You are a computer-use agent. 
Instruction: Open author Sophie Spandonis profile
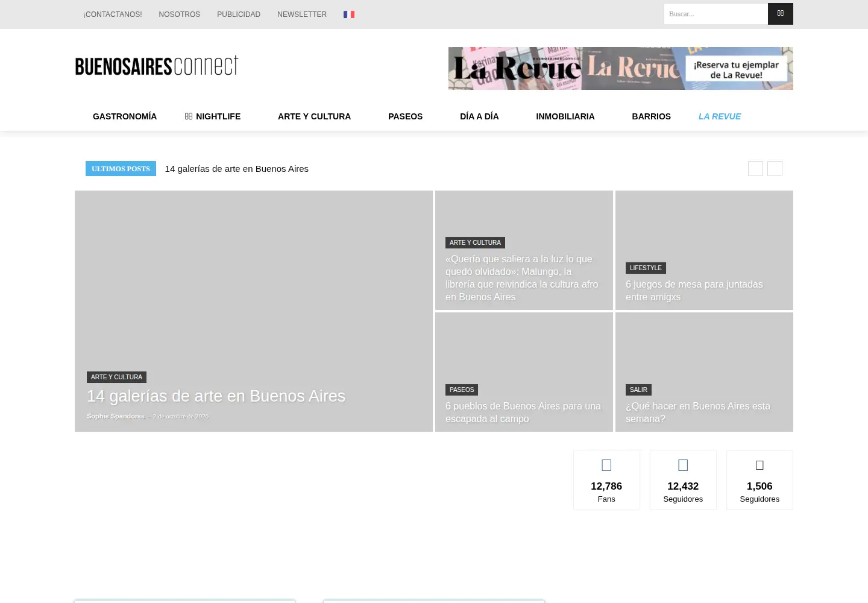tap(116, 416)
